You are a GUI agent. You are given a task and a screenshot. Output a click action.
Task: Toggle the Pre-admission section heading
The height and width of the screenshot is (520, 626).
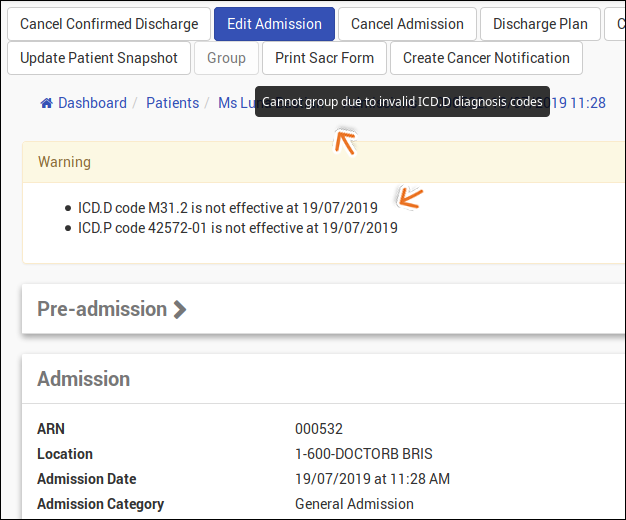102,309
